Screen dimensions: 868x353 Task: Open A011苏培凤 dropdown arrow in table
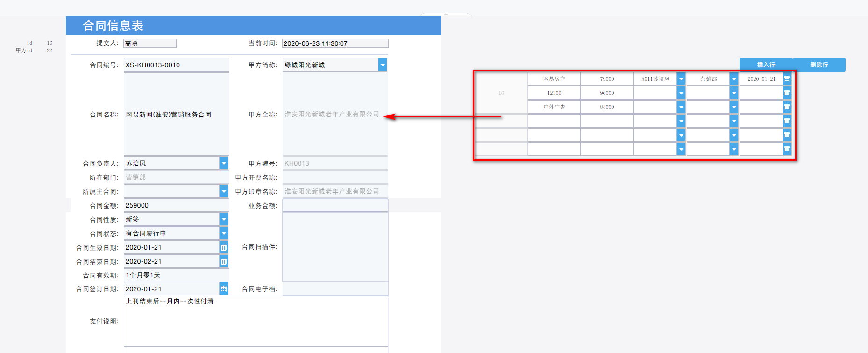coord(681,79)
